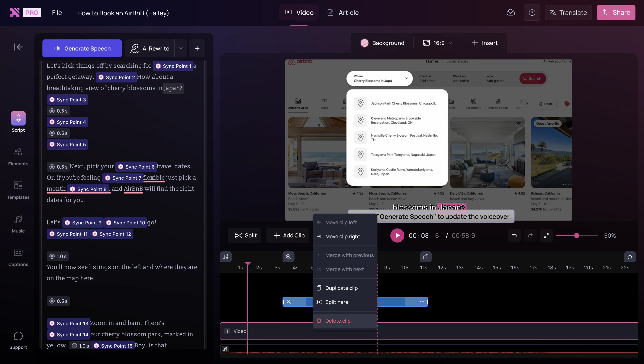The height and width of the screenshot is (364, 644).
Task: Adjust the preview zoom slider handle
Action: [x=577, y=235]
